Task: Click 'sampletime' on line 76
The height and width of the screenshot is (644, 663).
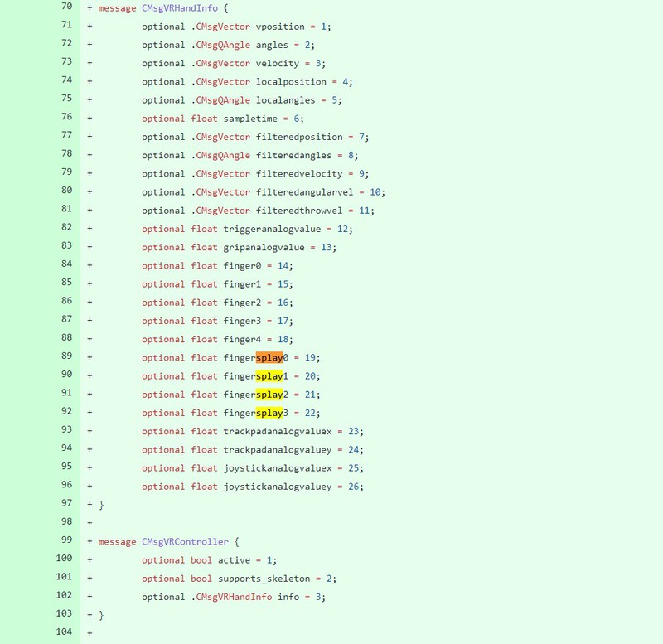Action: pyautogui.click(x=250, y=119)
